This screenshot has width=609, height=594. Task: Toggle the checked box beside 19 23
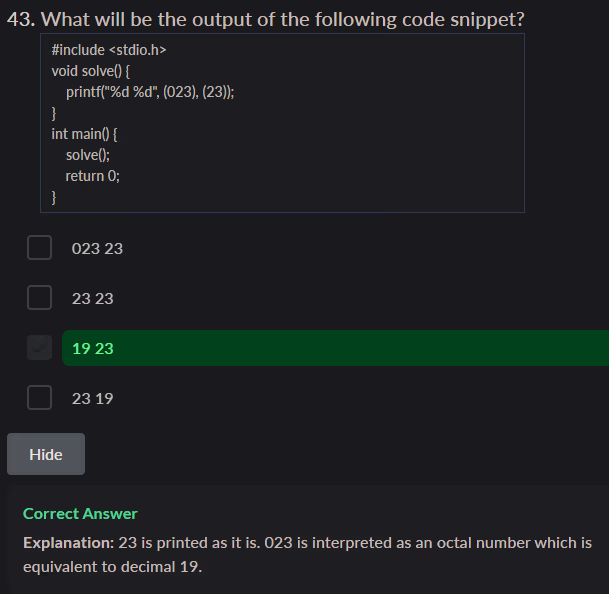click(x=39, y=348)
